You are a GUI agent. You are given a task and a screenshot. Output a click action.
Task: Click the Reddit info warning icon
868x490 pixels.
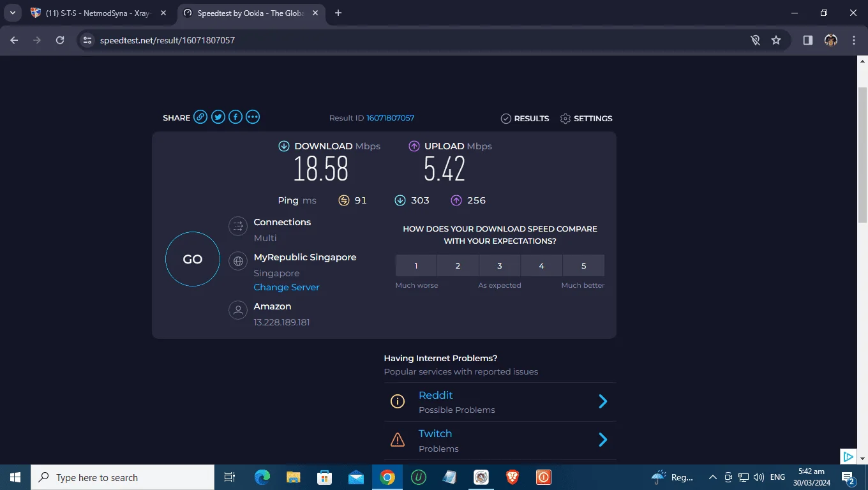tap(398, 401)
